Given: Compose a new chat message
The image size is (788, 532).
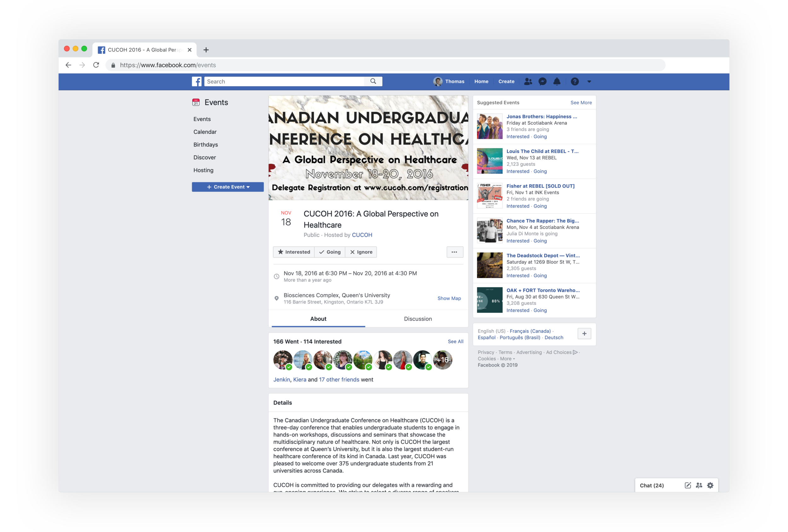Looking at the screenshot, I should coord(688,486).
